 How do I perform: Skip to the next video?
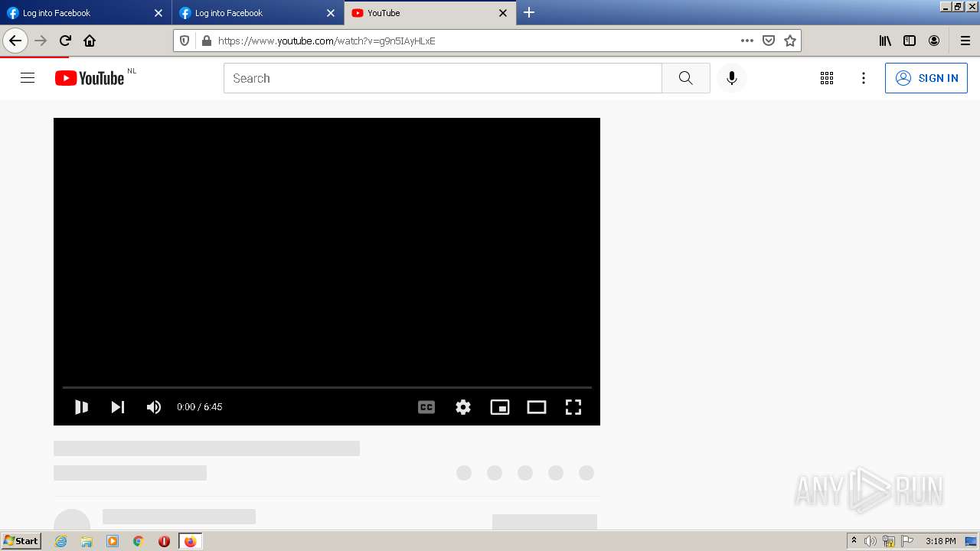point(118,407)
